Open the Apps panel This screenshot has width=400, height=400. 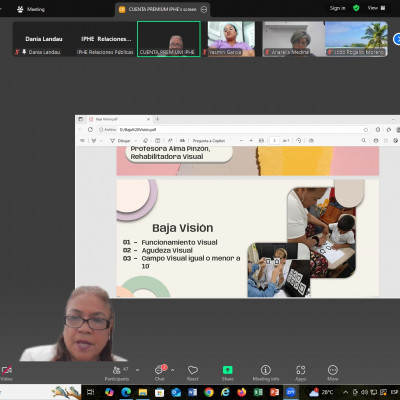pos(301,373)
